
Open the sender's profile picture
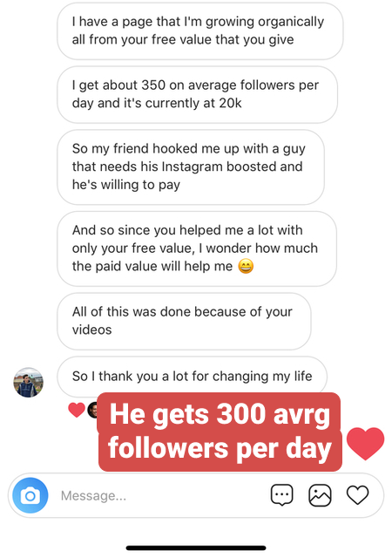tap(29, 382)
